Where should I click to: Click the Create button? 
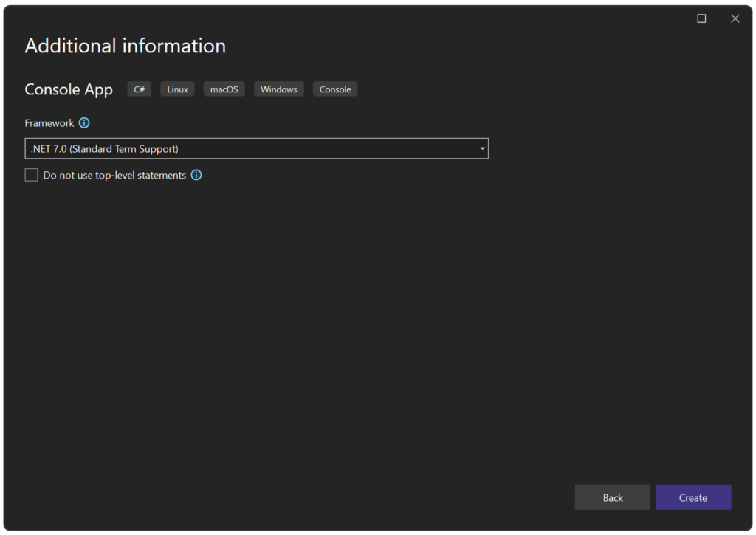pyautogui.click(x=693, y=497)
